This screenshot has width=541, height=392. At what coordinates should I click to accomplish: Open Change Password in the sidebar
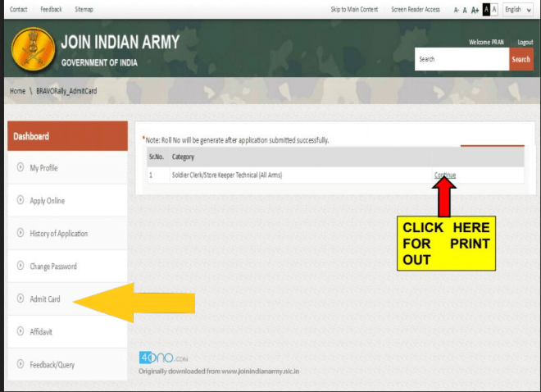[67, 266]
